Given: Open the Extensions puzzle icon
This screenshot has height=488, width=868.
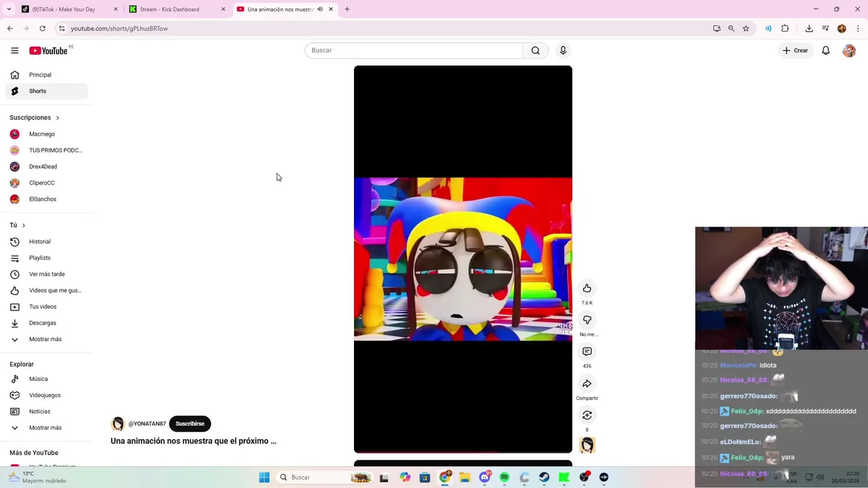Looking at the screenshot, I should 785,28.
